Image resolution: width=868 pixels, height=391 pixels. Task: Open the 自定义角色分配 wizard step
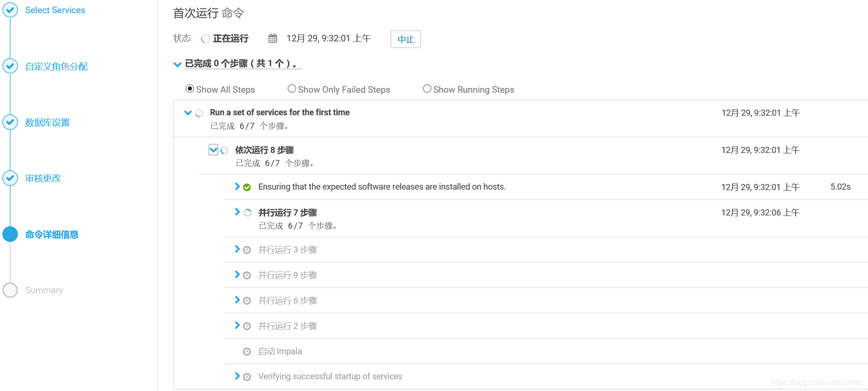point(56,66)
